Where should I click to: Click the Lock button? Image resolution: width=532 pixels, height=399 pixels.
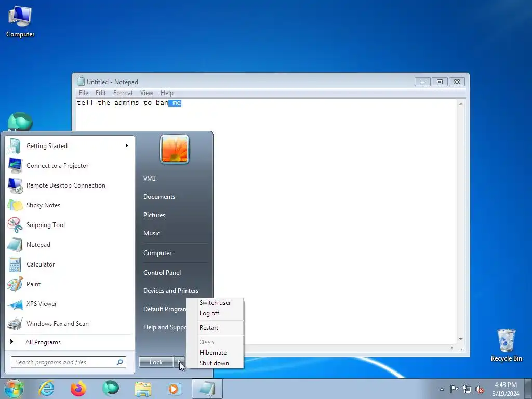156,362
